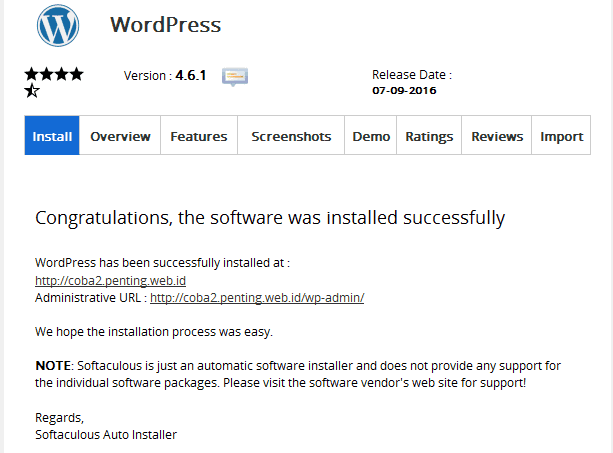Click the 'Administrative URL :' label
Image resolution: width=613 pixels, height=453 pixels.
pyautogui.click(x=91, y=298)
